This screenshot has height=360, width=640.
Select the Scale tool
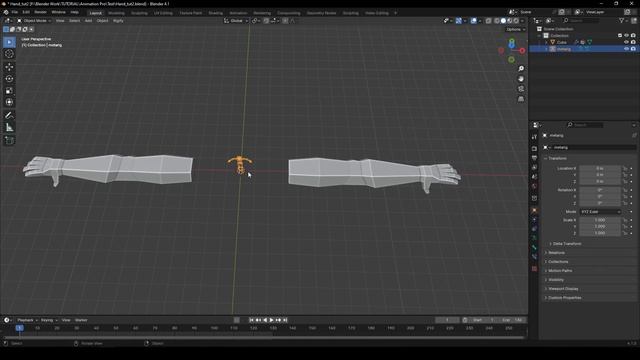(9, 91)
